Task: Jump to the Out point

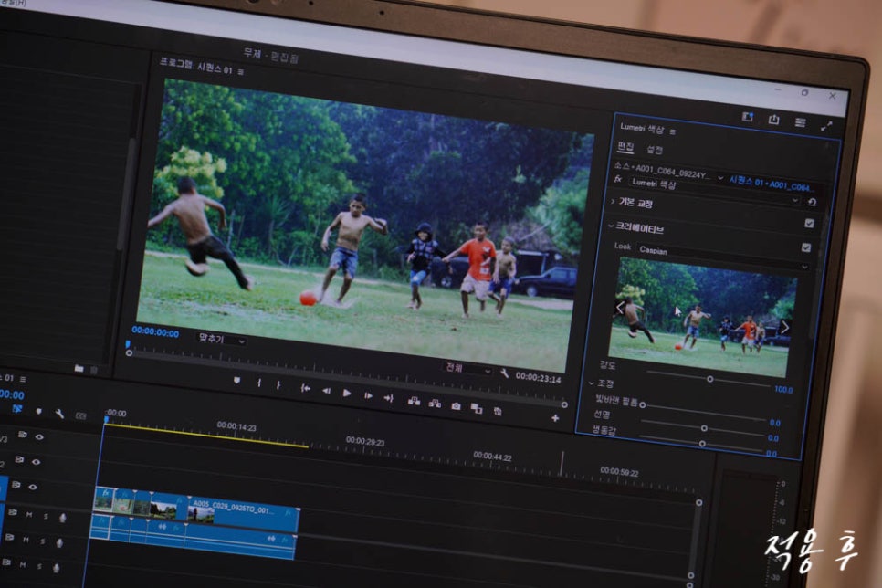Action: 389,398
